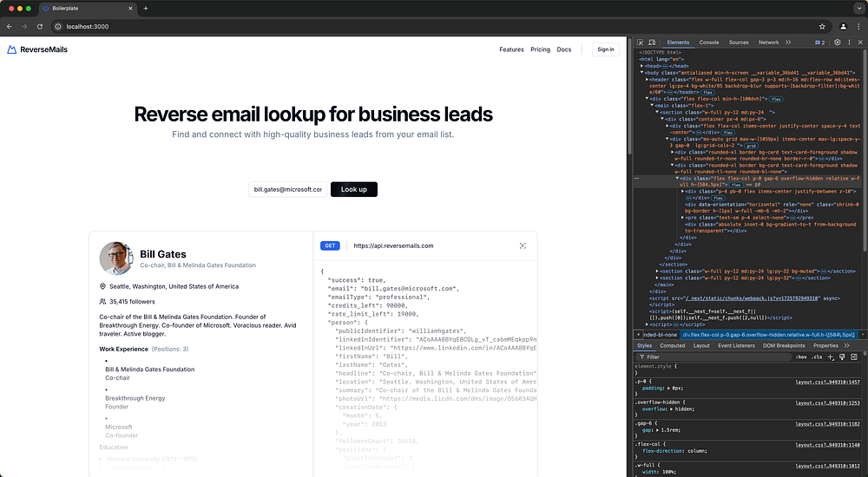
Task: Toggle the DevTools device toolbar
Action: 652,42
